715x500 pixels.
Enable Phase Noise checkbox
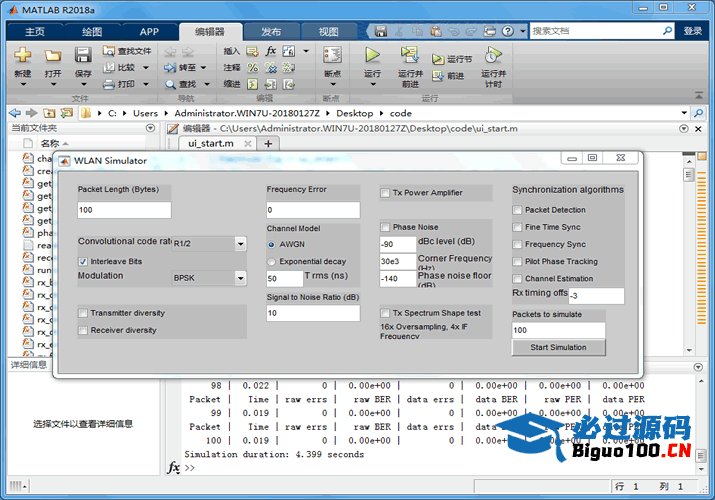pos(385,227)
